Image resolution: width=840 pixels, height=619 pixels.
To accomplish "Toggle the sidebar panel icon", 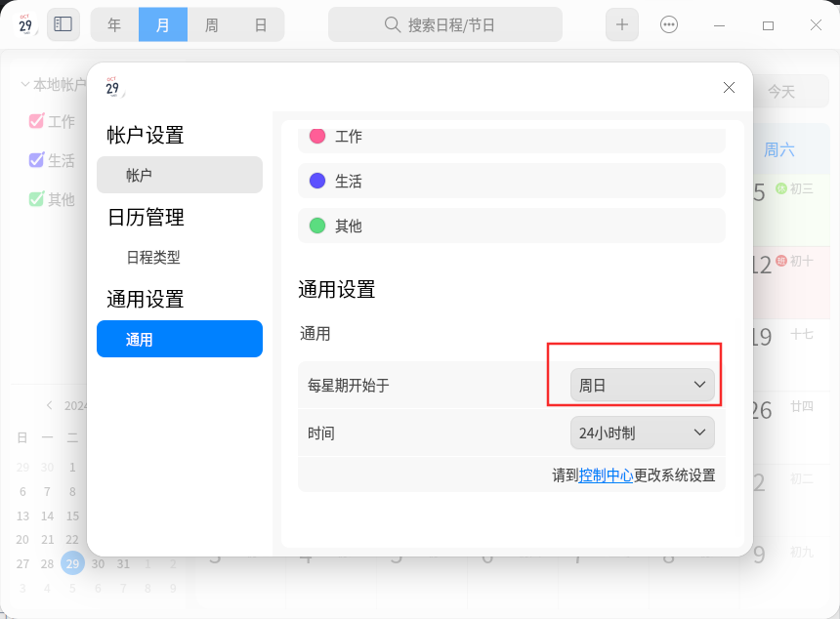I will pyautogui.click(x=63, y=24).
